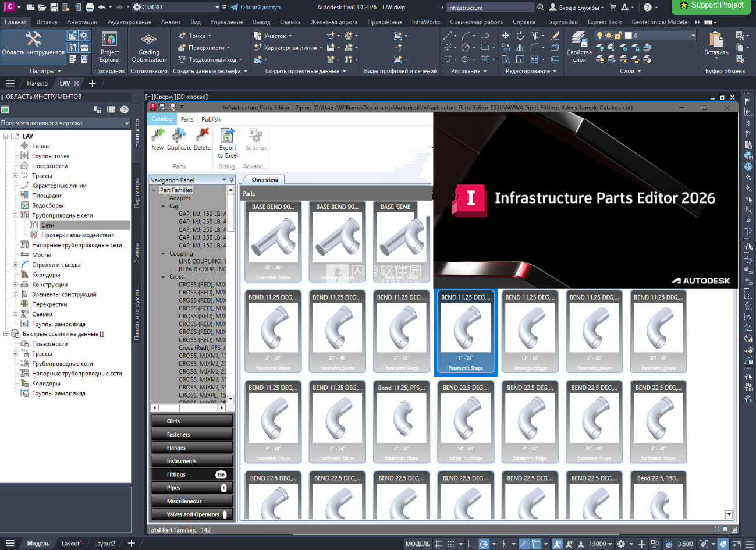Open the Общий доступ share button
The height and width of the screenshot is (550, 756).
tap(255, 8)
